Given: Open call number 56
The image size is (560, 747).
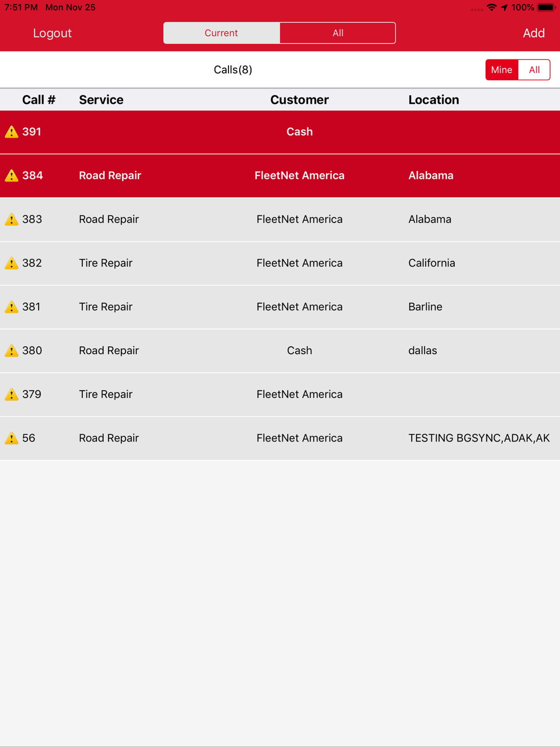Looking at the screenshot, I should (280, 438).
